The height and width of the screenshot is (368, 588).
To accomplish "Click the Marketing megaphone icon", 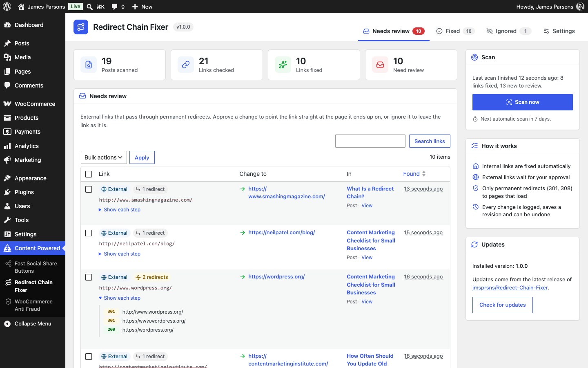I will pos(7,160).
